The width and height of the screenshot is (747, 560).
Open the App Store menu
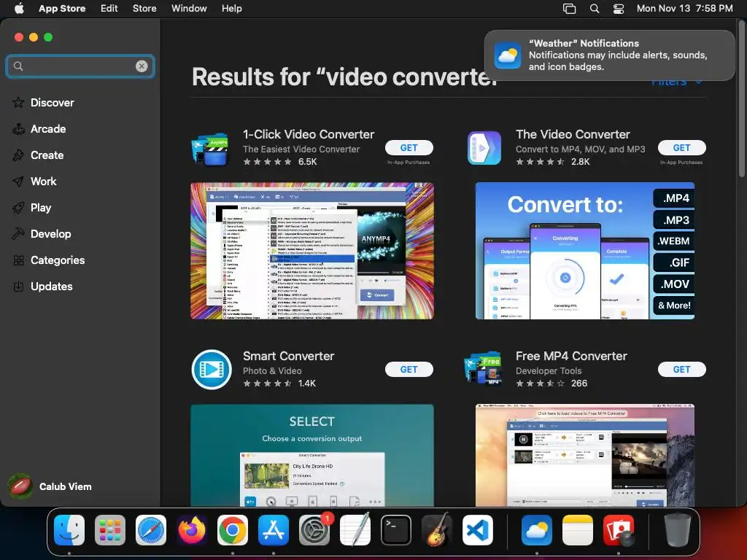[62, 8]
